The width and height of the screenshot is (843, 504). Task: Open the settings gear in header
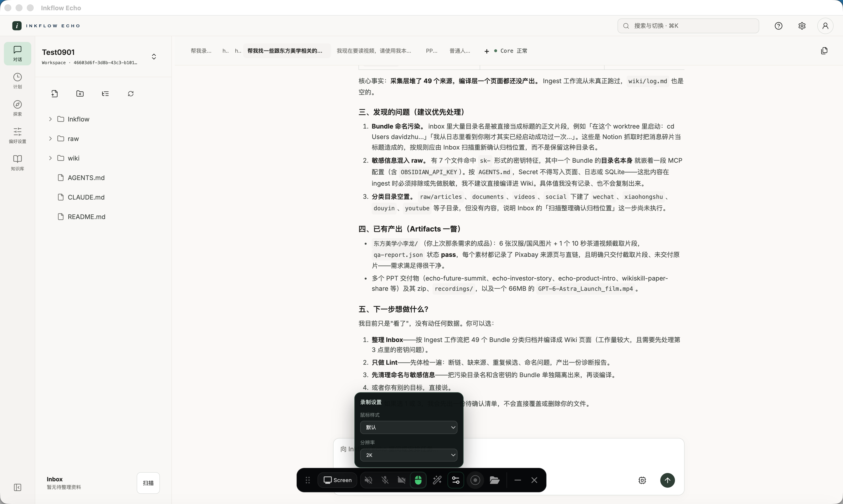click(802, 26)
